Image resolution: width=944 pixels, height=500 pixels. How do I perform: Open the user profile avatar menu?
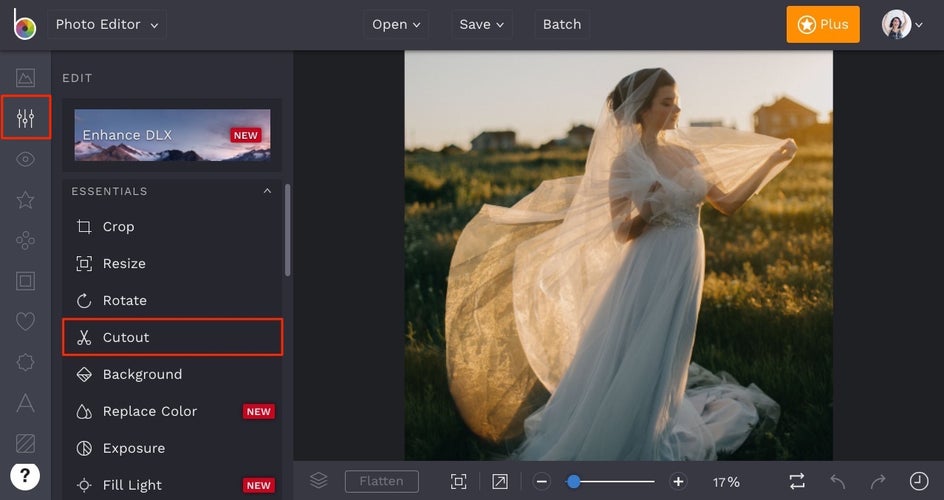(x=902, y=25)
